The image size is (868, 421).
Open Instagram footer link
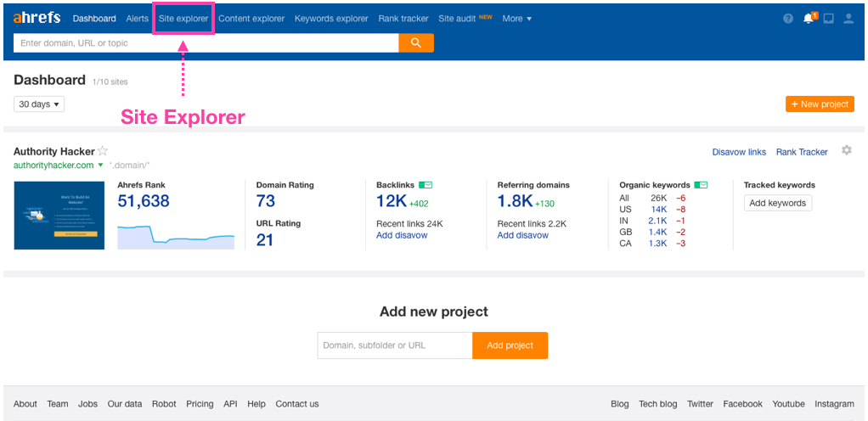(834, 404)
